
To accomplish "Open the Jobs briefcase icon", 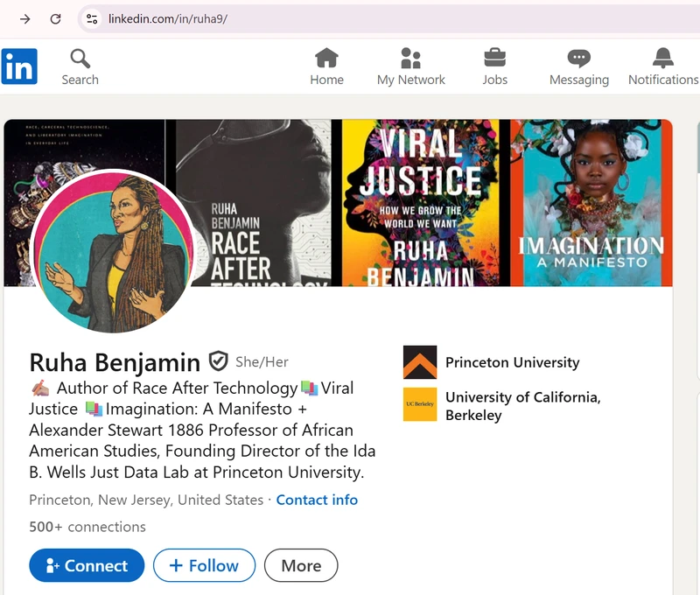I will tap(494, 58).
